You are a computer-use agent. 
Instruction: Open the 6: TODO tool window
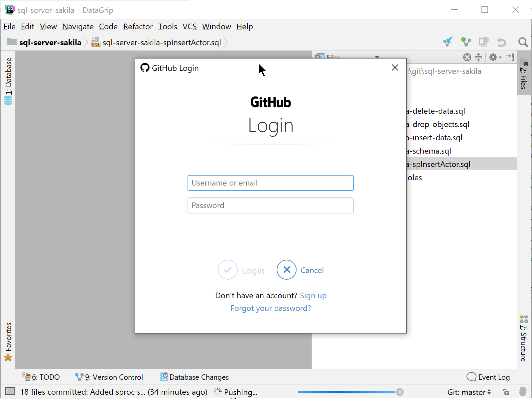[41, 377]
